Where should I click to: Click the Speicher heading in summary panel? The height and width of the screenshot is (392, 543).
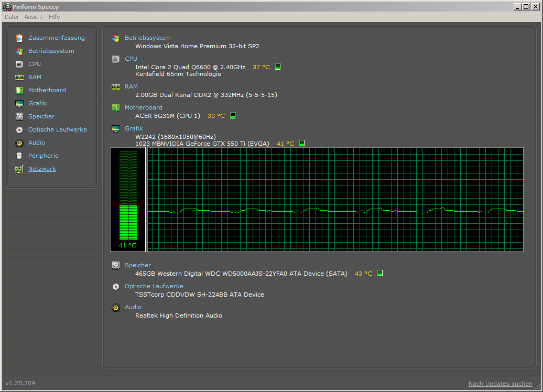click(x=138, y=265)
